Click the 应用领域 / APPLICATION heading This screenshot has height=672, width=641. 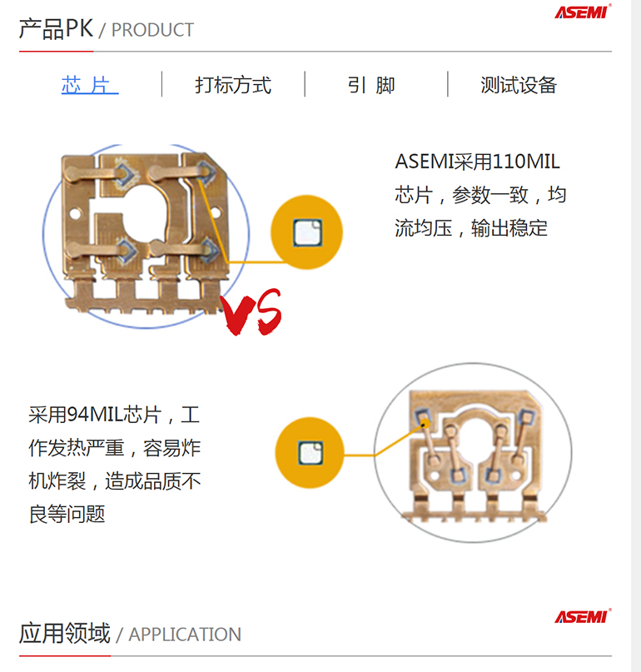click(130, 634)
